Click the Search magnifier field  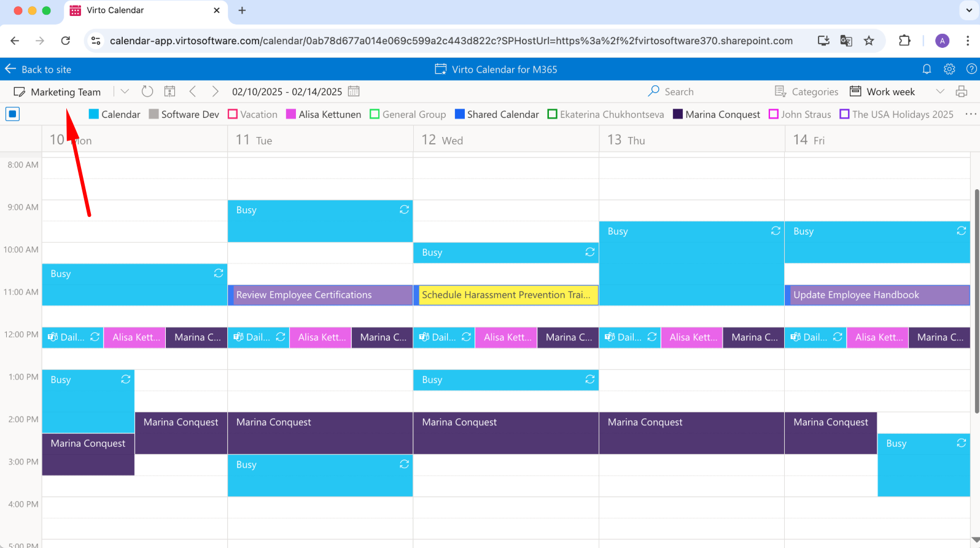point(671,92)
